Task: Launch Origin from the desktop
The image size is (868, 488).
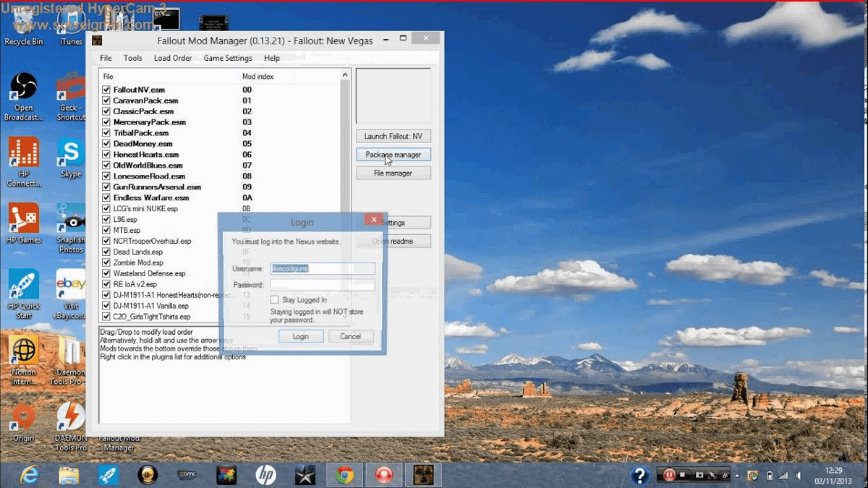Action: (x=24, y=422)
